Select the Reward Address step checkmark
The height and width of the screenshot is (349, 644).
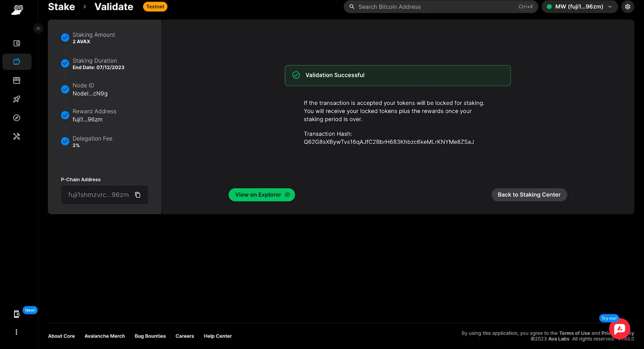(65, 115)
